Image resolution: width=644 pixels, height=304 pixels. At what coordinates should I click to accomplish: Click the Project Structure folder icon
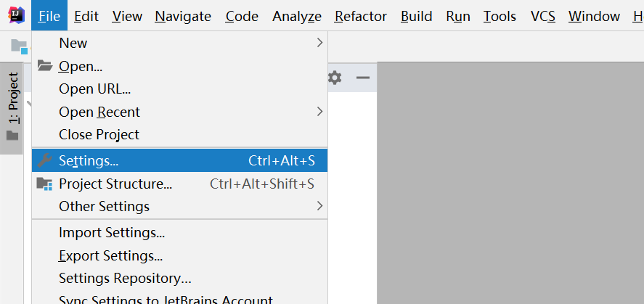pos(45,184)
